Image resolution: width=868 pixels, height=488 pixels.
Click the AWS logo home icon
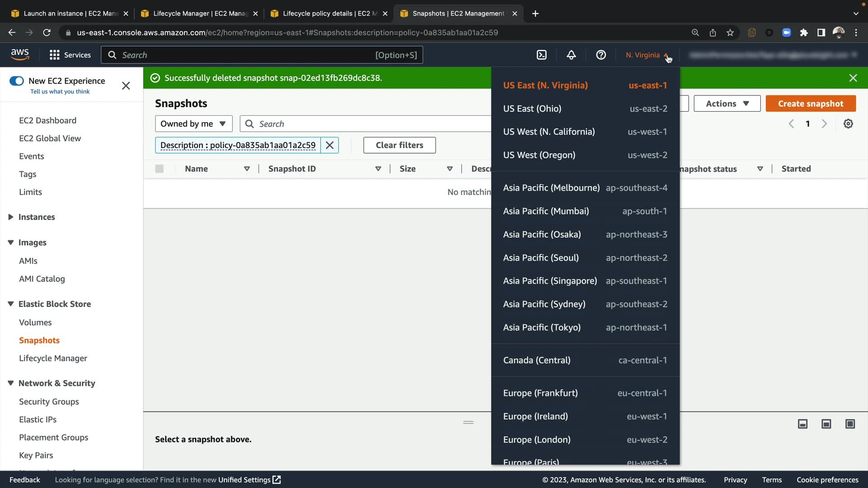click(x=20, y=55)
